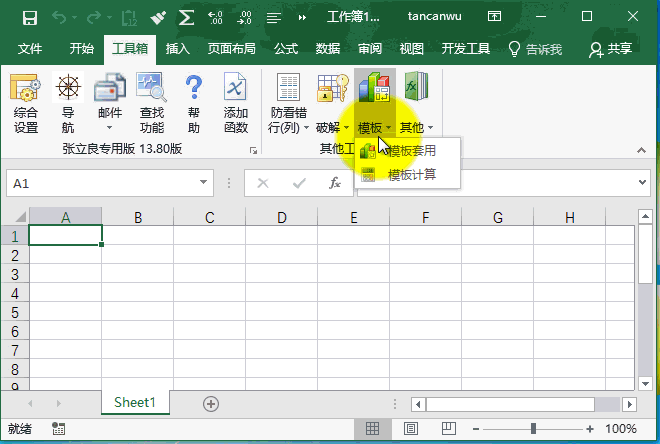Expand the 邮件 dropdown arrow

pos(109,128)
